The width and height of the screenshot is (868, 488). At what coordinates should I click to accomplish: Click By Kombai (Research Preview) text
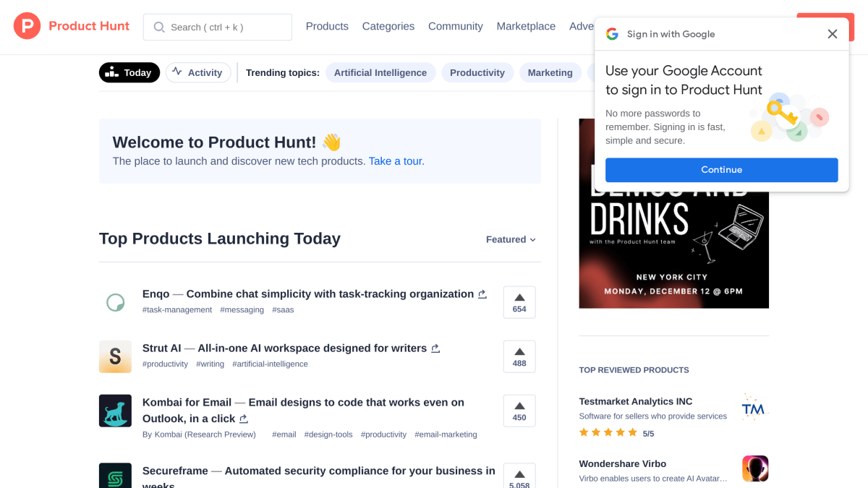(x=199, y=435)
